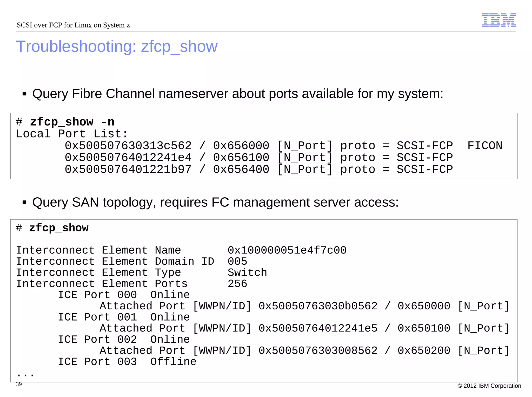This screenshot has width=532, height=397.
Task: Click the 'Local Port List:' line
Action: click(72, 134)
